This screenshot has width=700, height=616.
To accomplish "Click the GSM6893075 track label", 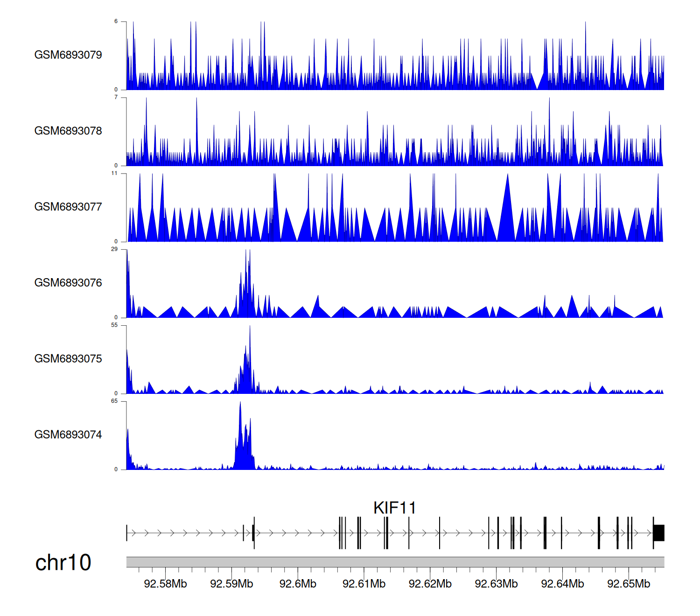I will click(68, 359).
